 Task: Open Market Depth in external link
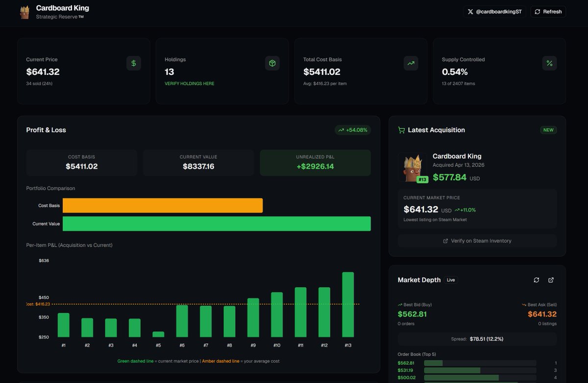point(551,280)
